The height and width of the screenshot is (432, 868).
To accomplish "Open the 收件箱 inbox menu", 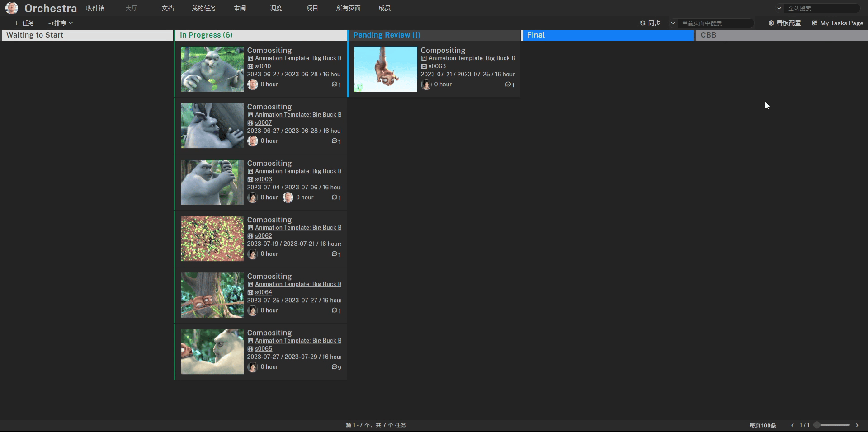I will tap(95, 8).
